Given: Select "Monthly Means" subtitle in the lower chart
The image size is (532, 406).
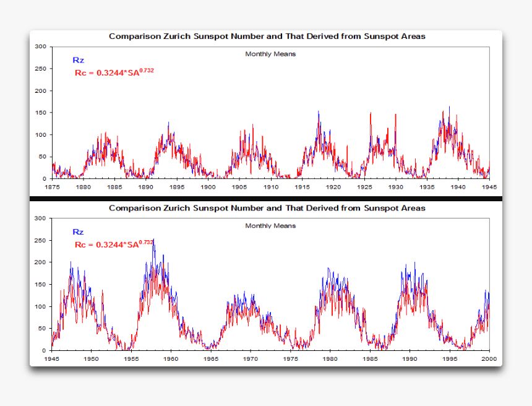Looking at the screenshot, I should 270,226.
